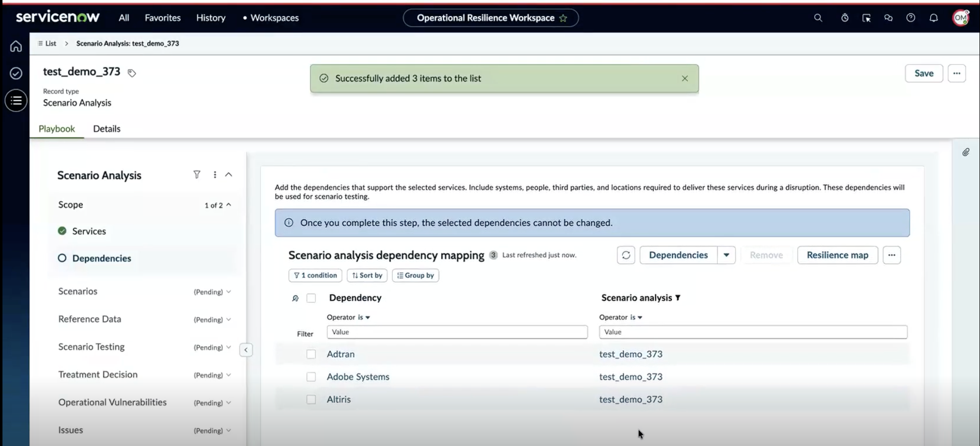Image resolution: width=980 pixels, height=446 pixels.
Task: Check the Adtran row checkbox
Action: coord(311,354)
